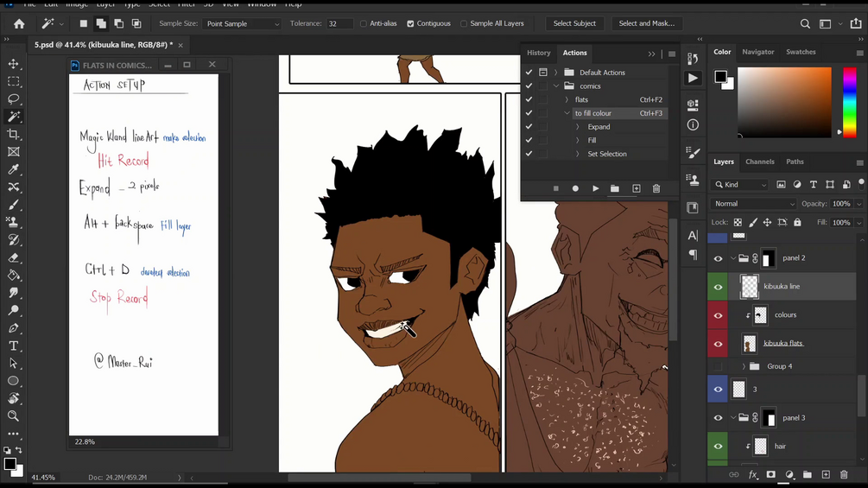Expand the Default Actions set
The height and width of the screenshot is (488, 868).
click(x=556, y=73)
